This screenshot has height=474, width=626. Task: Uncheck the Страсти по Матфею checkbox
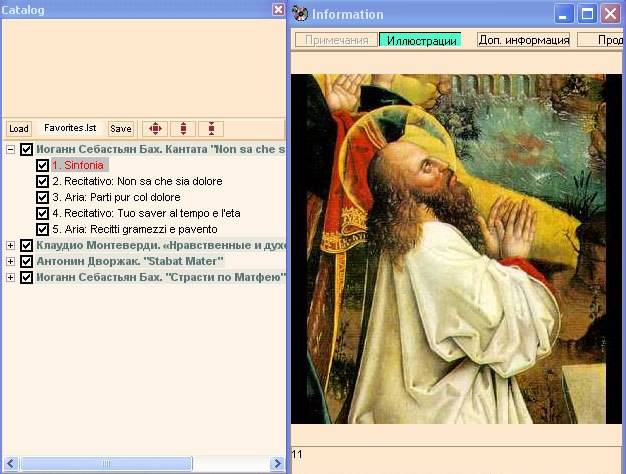(26, 277)
